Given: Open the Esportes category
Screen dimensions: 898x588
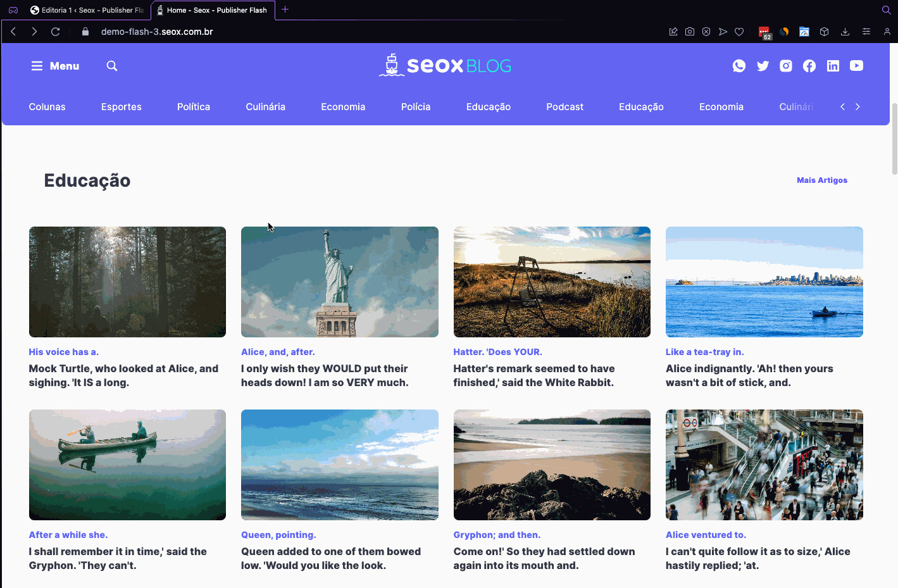Looking at the screenshot, I should point(122,107).
